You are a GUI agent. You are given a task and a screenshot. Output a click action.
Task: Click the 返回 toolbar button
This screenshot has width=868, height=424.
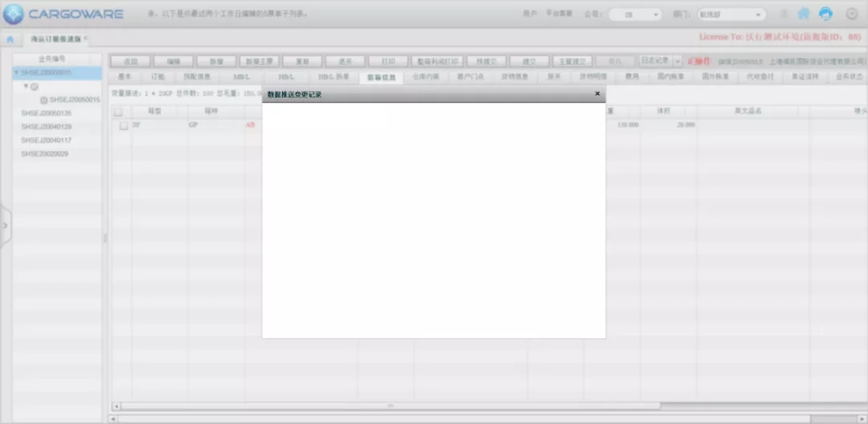pos(130,61)
